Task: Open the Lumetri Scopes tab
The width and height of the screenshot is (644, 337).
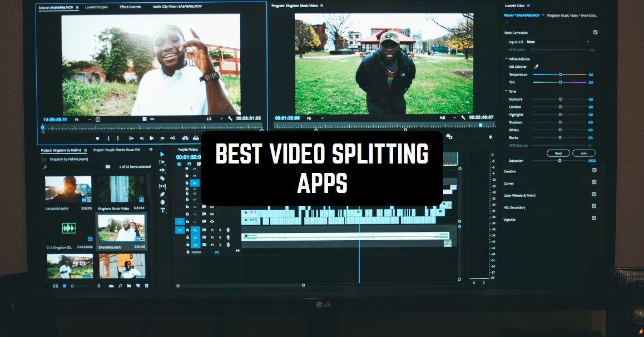Action: (x=97, y=7)
